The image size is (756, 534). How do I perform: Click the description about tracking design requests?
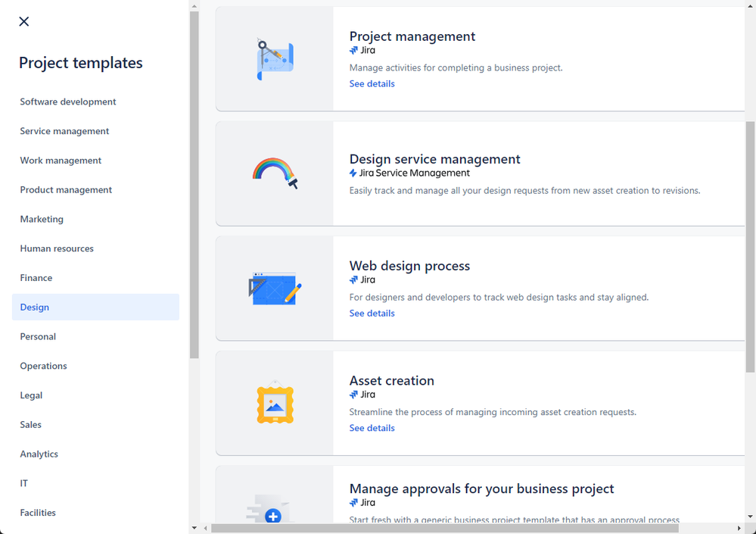pyautogui.click(x=524, y=191)
